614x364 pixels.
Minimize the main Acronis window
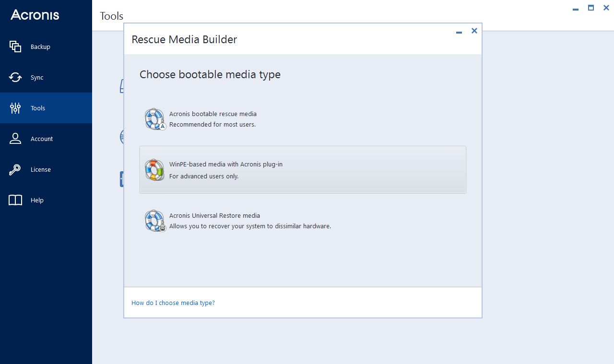pos(575,9)
